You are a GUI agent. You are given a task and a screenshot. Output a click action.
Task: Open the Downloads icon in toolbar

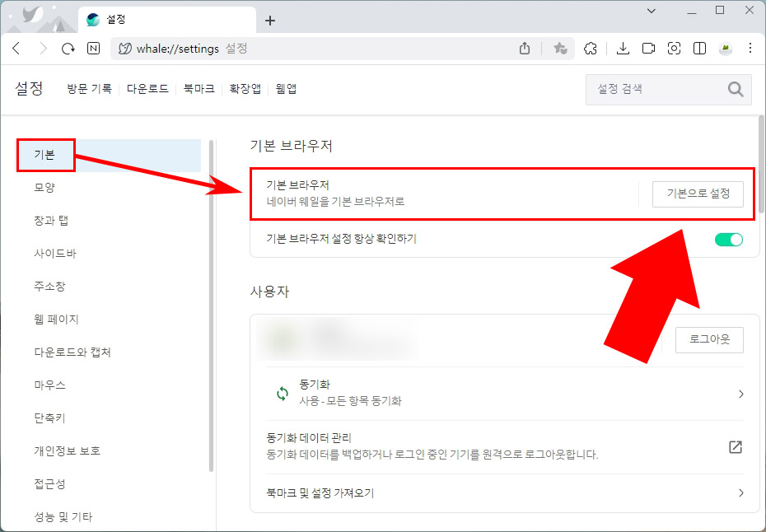coord(623,49)
